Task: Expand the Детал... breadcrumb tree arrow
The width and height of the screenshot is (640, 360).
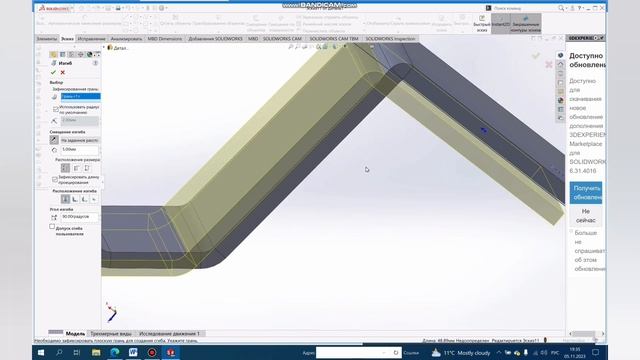Action: (104, 48)
